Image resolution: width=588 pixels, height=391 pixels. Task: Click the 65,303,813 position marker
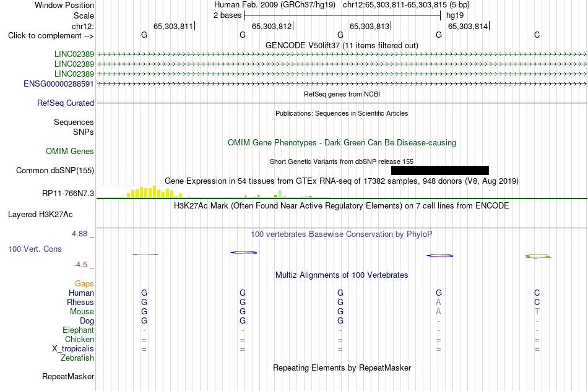tap(370, 26)
